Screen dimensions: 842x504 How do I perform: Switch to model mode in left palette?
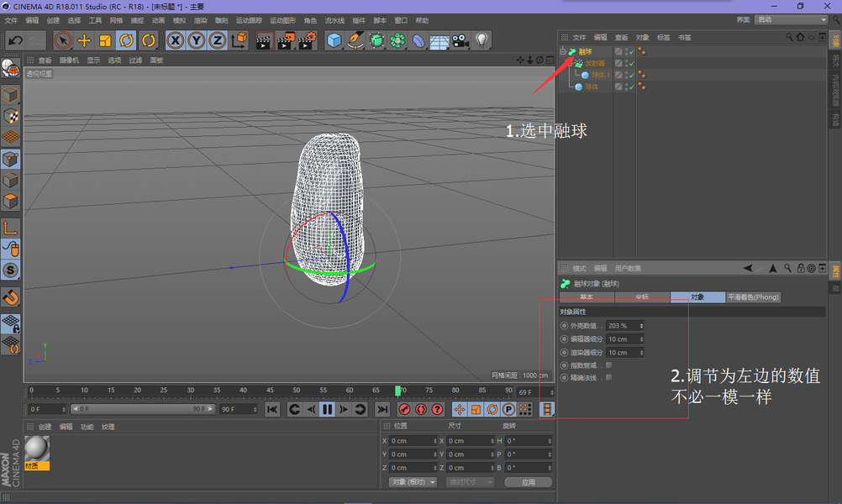pyautogui.click(x=11, y=95)
